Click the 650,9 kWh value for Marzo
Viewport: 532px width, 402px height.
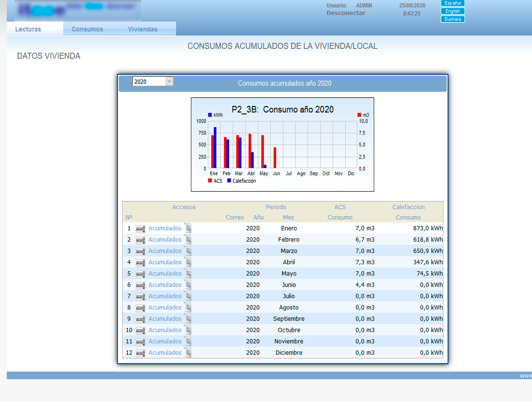click(428, 251)
